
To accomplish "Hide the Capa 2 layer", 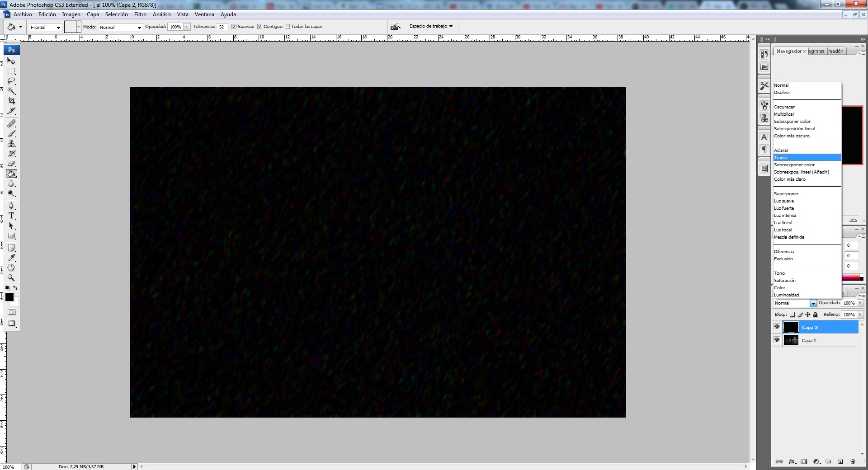I will (x=777, y=327).
